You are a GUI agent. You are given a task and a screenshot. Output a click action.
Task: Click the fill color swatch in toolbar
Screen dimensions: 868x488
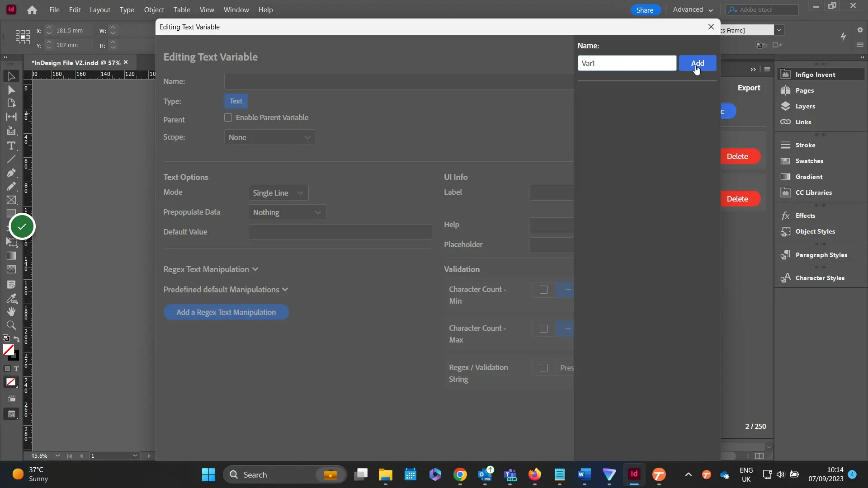pyautogui.click(x=8, y=350)
